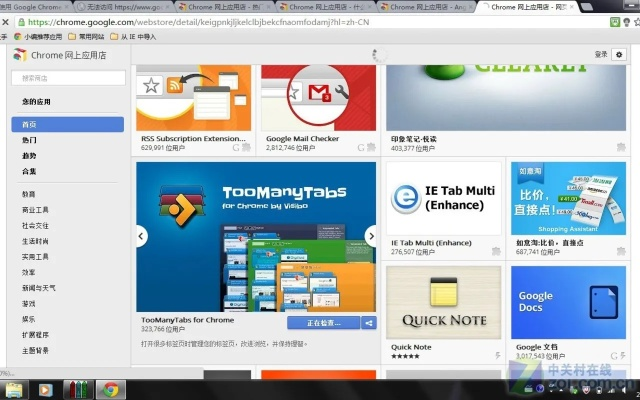The height and width of the screenshot is (400, 640).
Task: Click the 正在检查 button for TooManyTabs
Action: 323,323
